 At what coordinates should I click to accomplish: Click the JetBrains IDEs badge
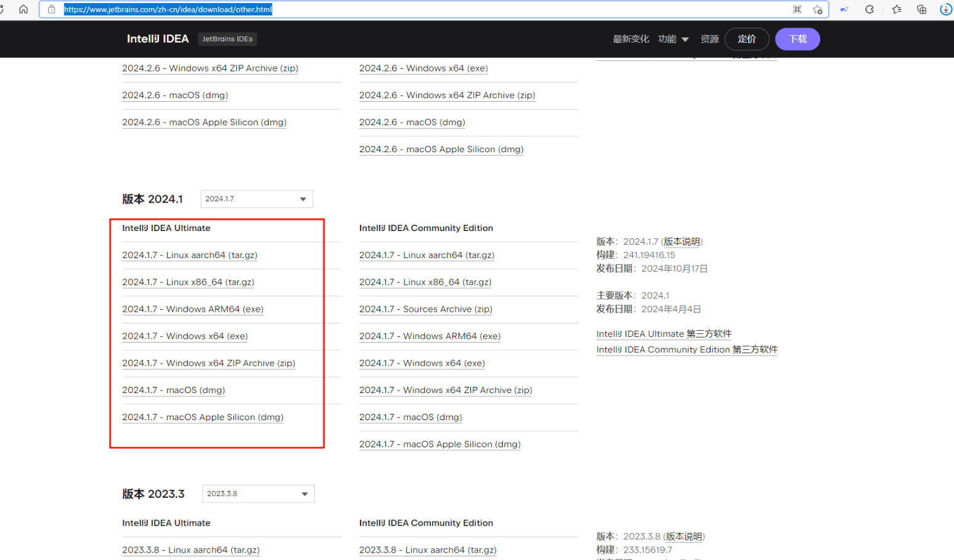pyautogui.click(x=227, y=39)
